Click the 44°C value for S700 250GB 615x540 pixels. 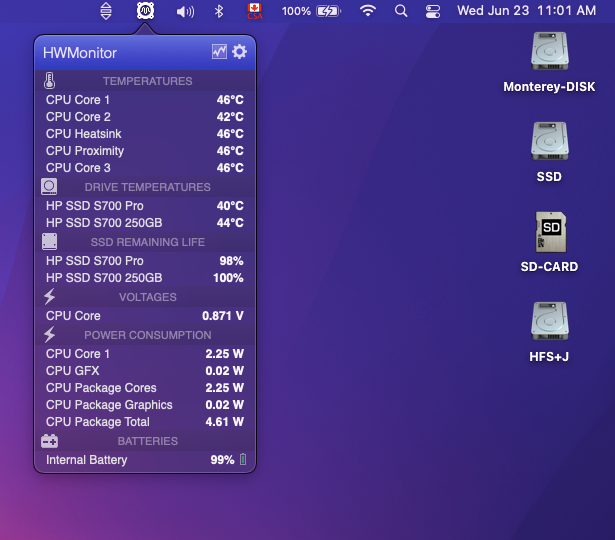(230, 223)
